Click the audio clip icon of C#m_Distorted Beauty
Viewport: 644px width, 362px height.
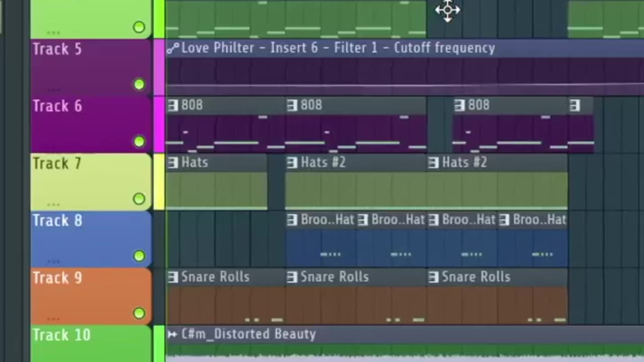pos(173,334)
